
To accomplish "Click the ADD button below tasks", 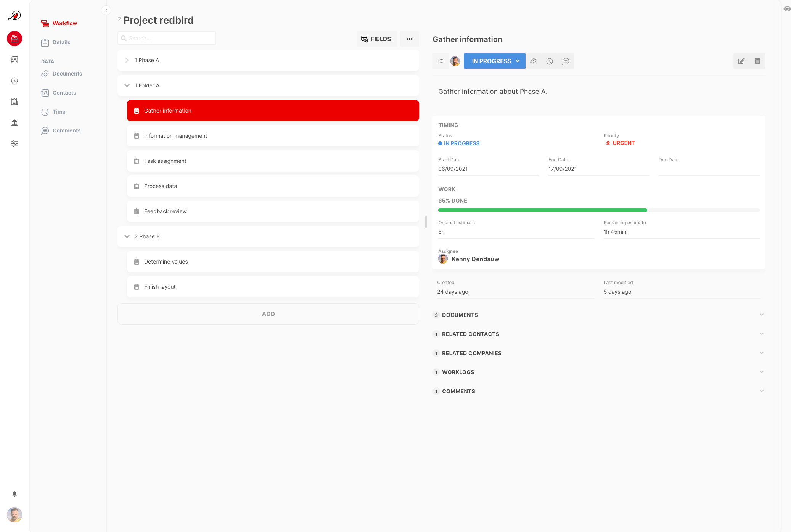I will pyautogui.click(x=268, y=314).
